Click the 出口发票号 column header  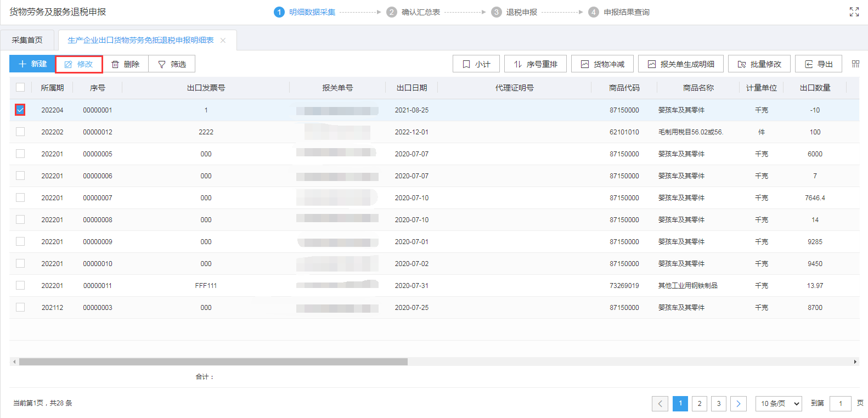(x=206, y=88)
